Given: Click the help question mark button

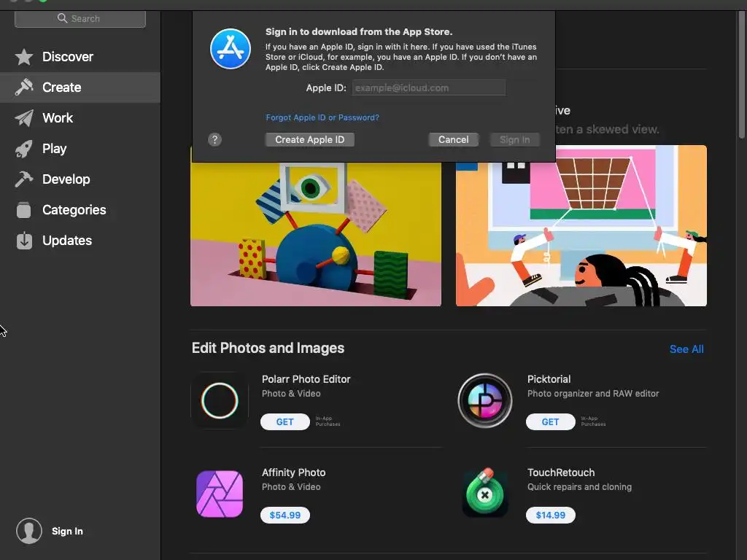Looking at the screenshot, I should 215,139.
